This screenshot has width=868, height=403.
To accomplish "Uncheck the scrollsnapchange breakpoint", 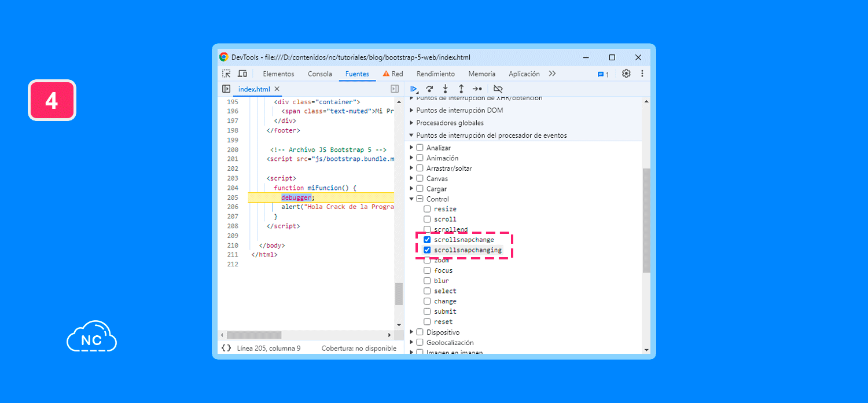I will (x=427, y=240).
